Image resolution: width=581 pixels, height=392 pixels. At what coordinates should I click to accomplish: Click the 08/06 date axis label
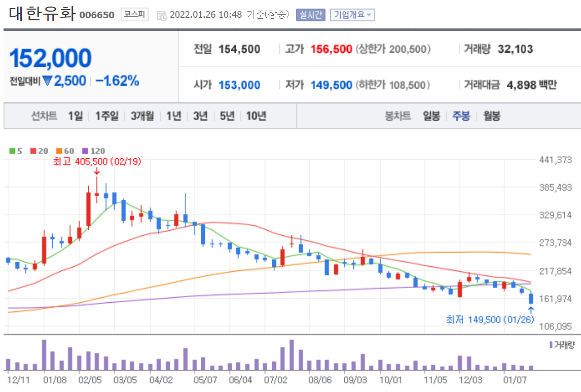(320, 380)
